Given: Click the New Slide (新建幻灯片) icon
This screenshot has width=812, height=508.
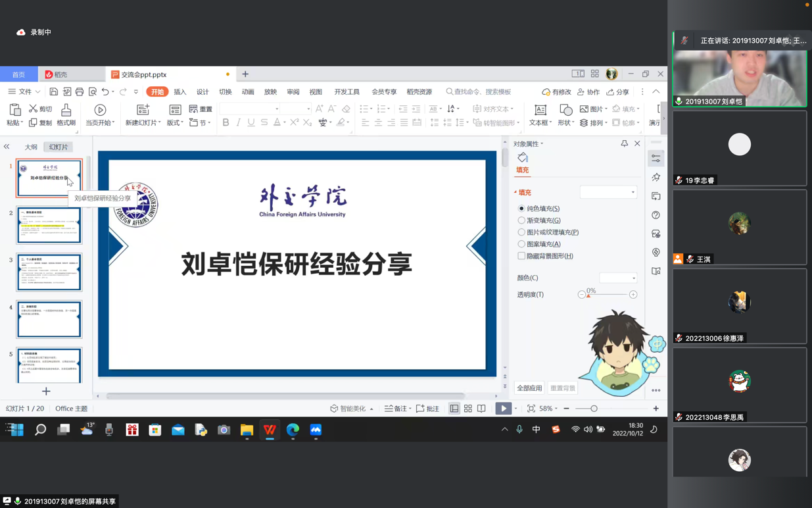Looking at the screenshot, I should coord(143,111).
